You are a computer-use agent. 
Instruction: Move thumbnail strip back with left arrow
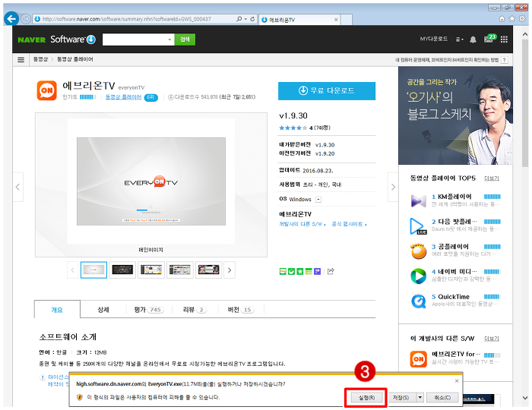click(73, 270)
